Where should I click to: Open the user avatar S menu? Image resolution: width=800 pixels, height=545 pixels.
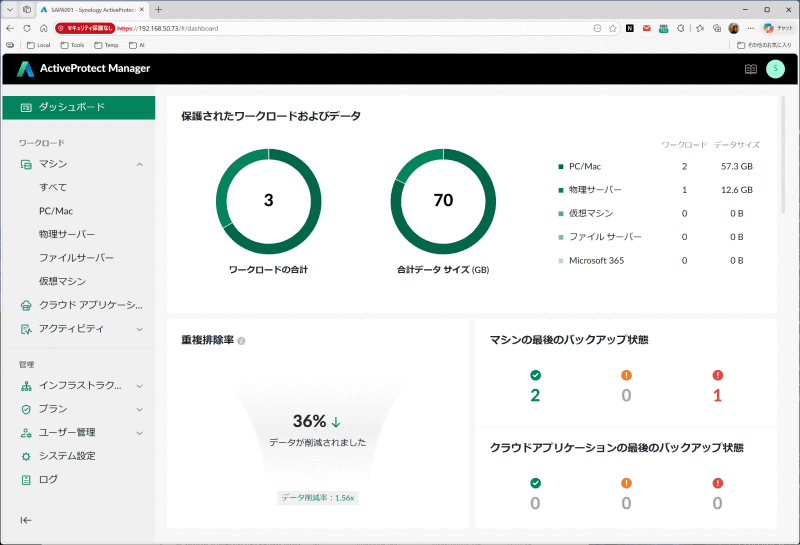pyautogui.click(x=776, y=69)
